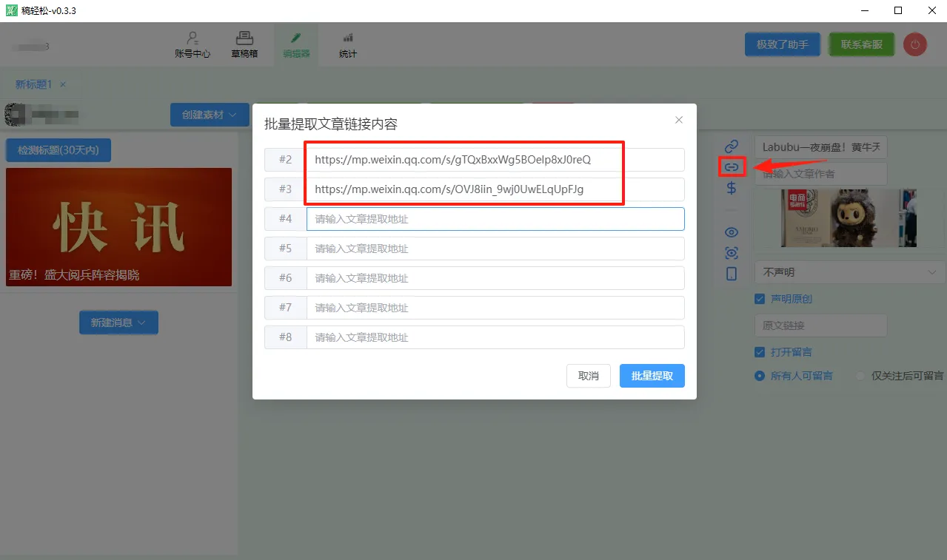Select the green 编辑器 pencil icon
Screen dimensions: 947x560
[295, 44]
